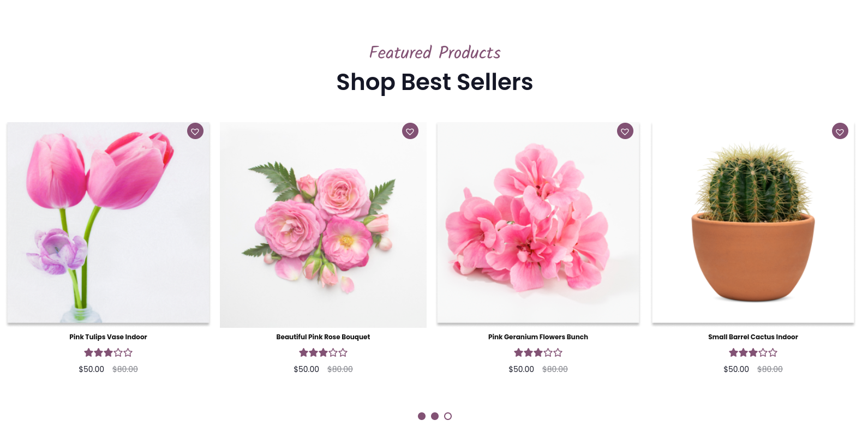
Task: Open Small Barrel Cactus Indoor title link
Action: (x=753, y=337)
